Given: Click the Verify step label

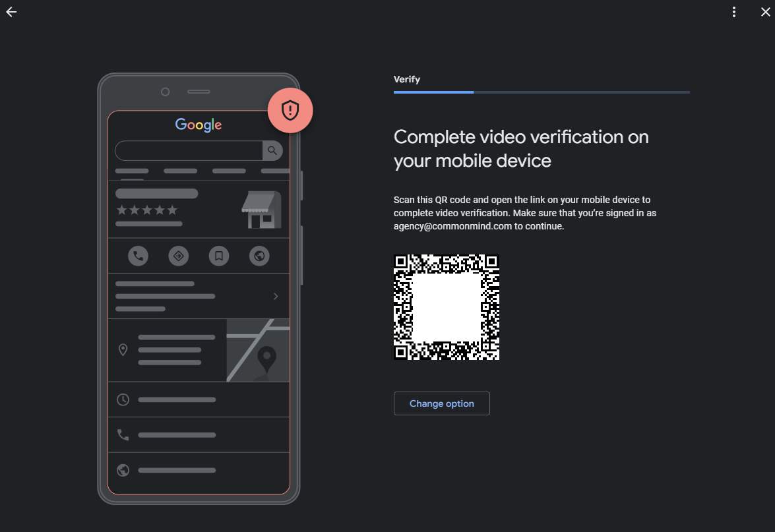Looking at the screenshot, I should pos(407,79).
